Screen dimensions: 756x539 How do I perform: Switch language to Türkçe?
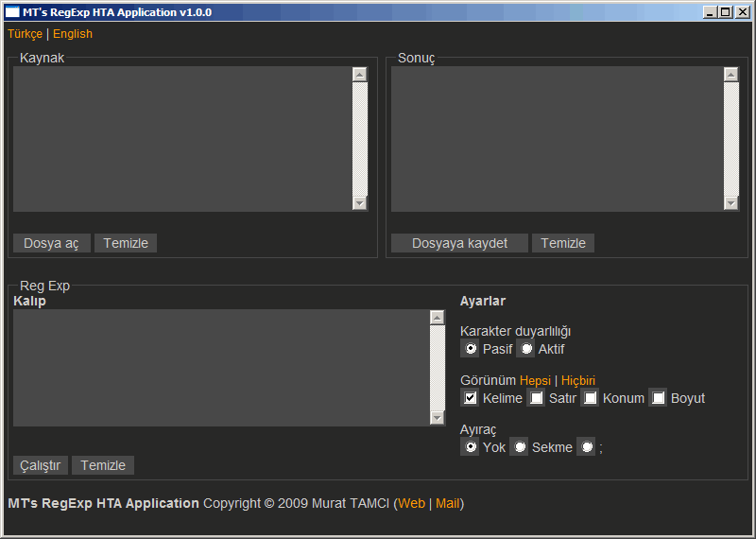[x=25, y=34]
